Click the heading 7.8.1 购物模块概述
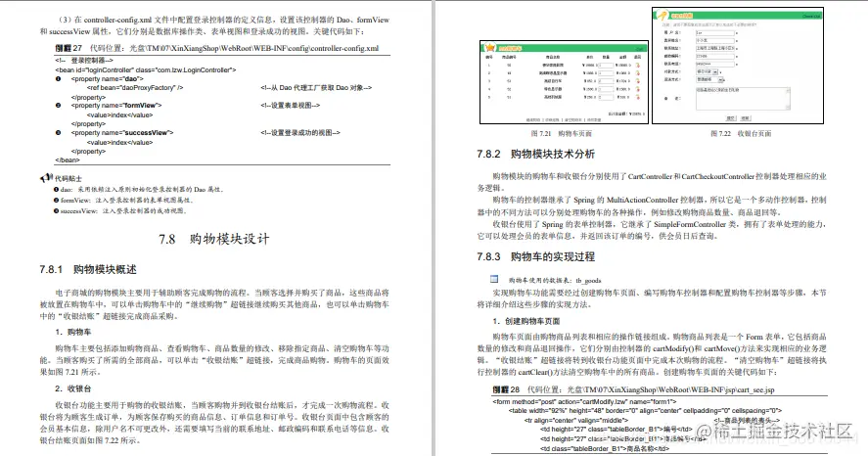 pyautogui.click(x=88, y=269)
